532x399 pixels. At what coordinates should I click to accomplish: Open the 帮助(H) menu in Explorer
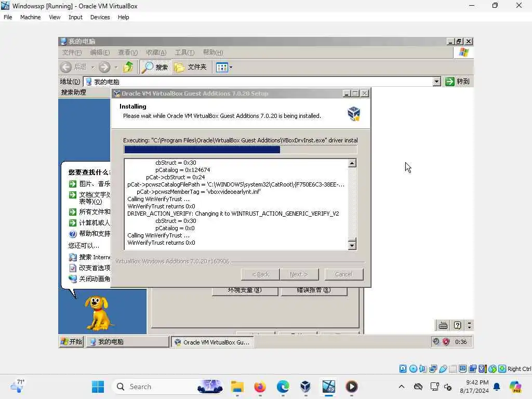click(x=212, y=52)
